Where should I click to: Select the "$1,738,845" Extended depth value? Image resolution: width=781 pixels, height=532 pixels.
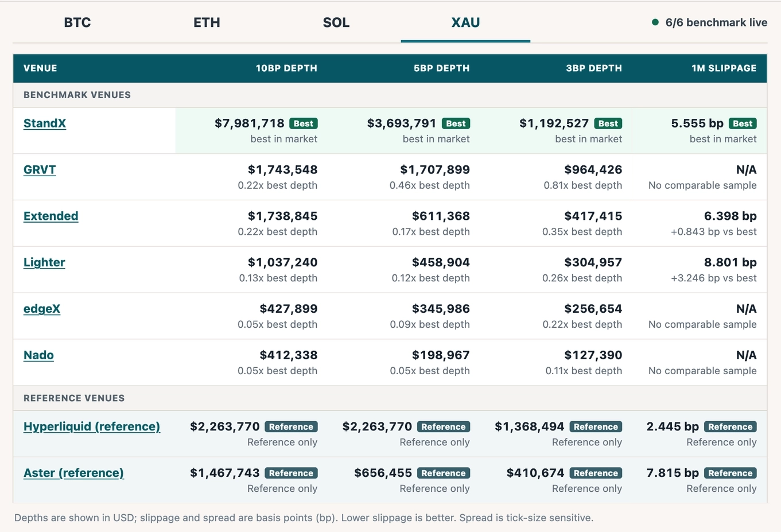(282, 216)
